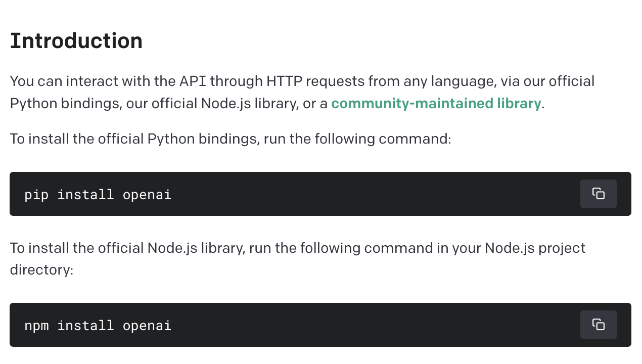This screenshot has width=642, height=364.
Task: Copy the pip install openai command
Action: 598,194
